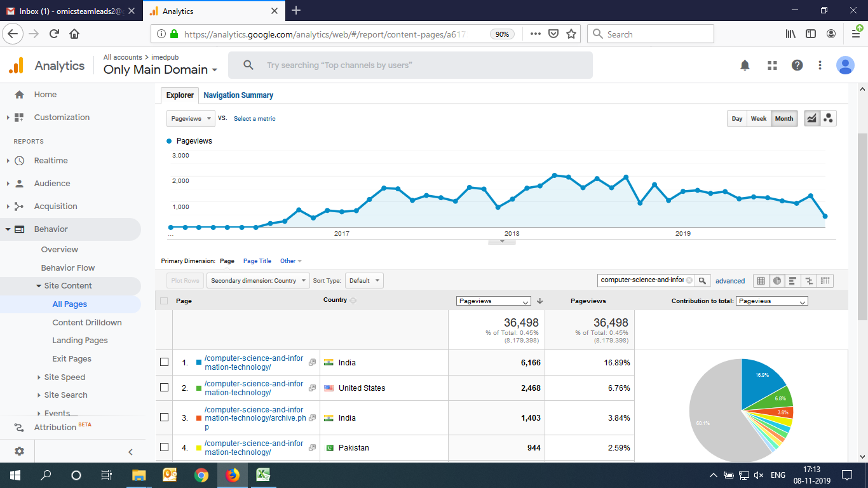Toggle the select-all checkbox in table header
This screenshot has width=868, height=488.
(x=165, y=301)
